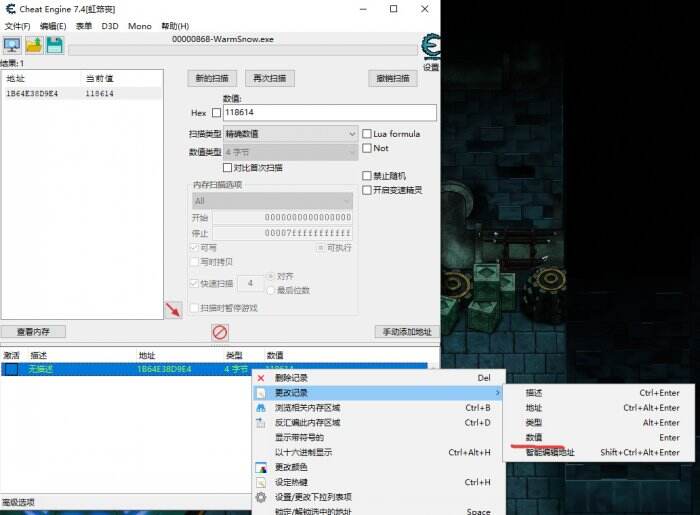Screen dimensions: 700x515
Task: Click the Next Scan button
Action: tap(270, 79)
